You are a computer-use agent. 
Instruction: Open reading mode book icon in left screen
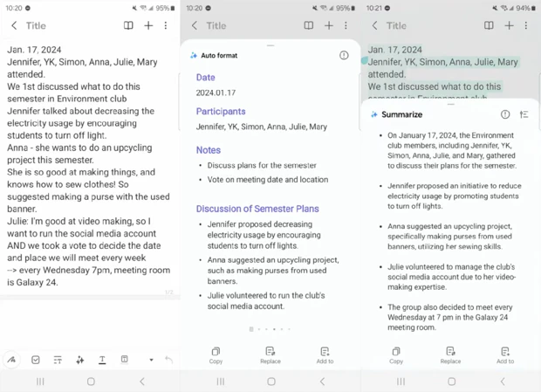pos(128,26)
